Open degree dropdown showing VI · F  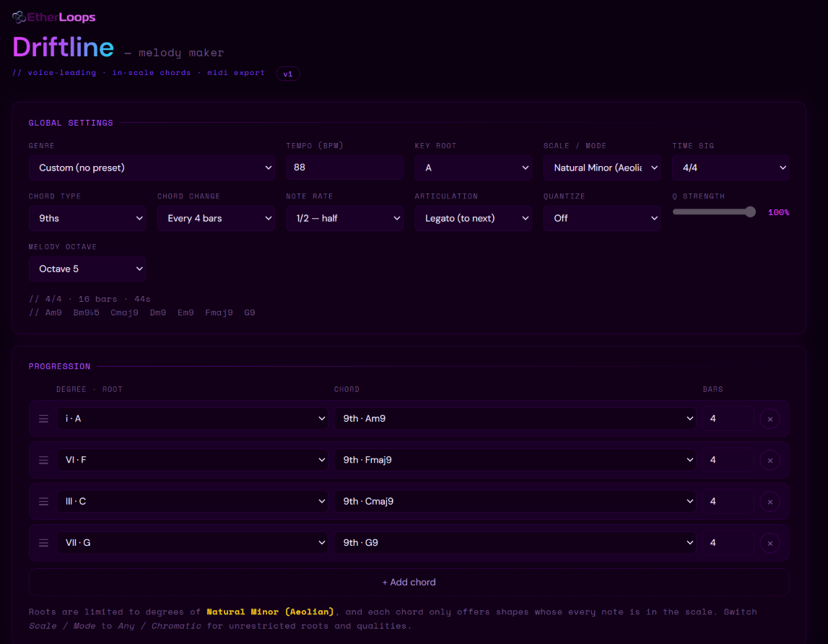pyautogui.click(x=193, y=460)
